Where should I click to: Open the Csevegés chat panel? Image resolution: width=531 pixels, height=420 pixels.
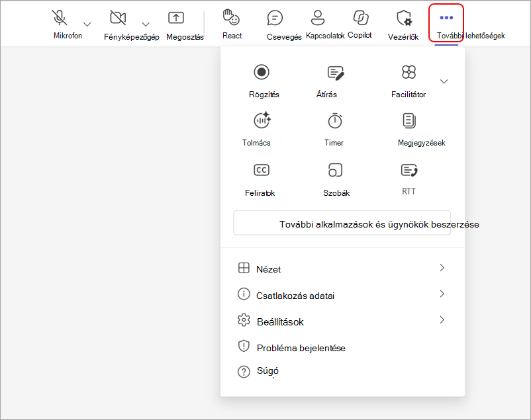[x=275, y=18]
